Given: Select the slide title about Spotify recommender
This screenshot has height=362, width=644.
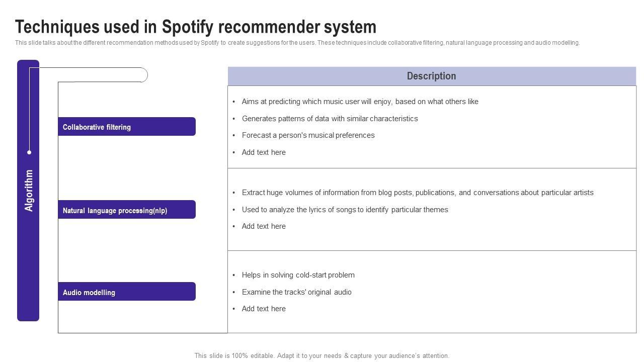Looking at the screenshot, I should pyautogui.click(x=196, y=27).
